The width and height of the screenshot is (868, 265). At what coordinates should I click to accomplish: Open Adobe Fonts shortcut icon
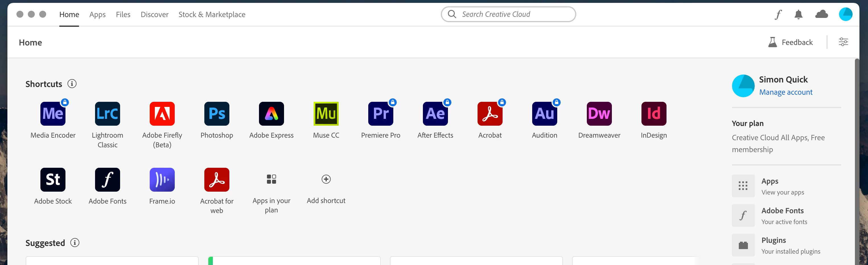click(108, 179)
